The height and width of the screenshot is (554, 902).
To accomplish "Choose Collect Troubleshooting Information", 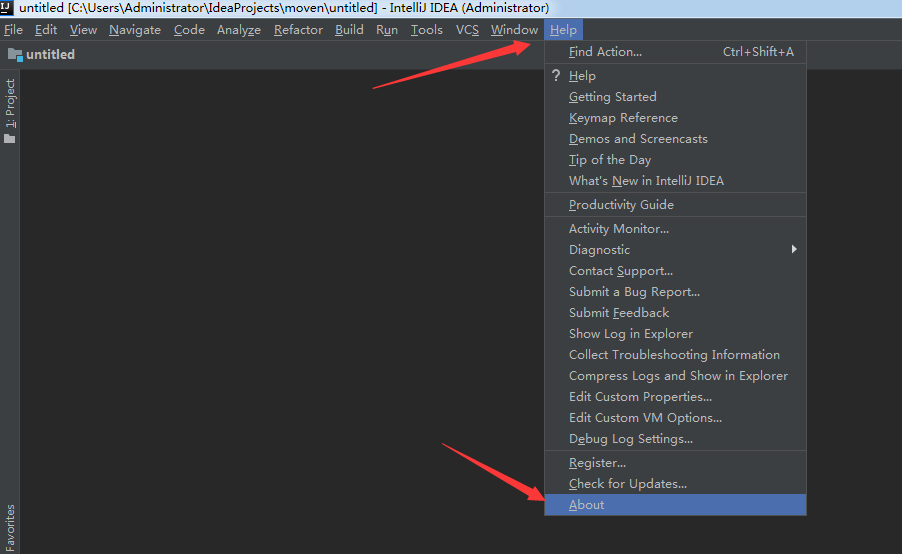I will (x=675, y=354).
